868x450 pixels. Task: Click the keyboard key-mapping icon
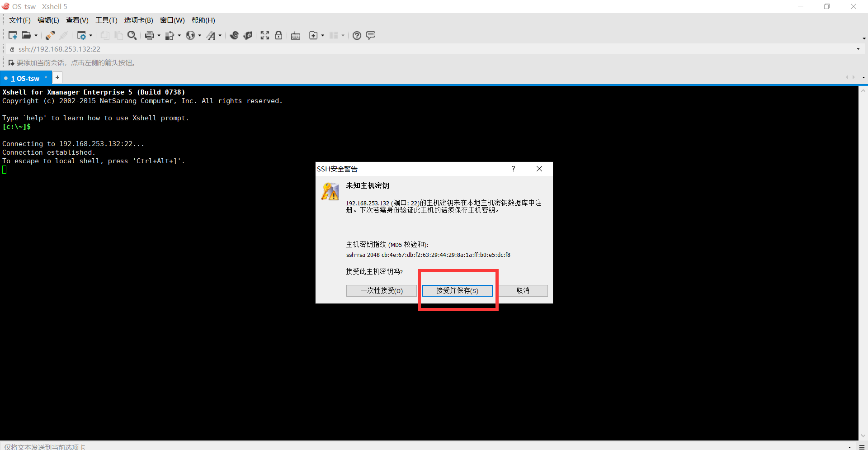[x=296, y=36]
